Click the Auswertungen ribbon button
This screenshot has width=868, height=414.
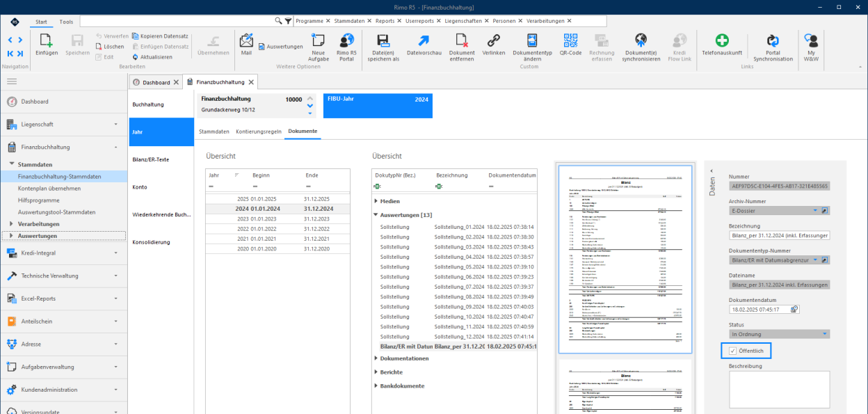(280, 47)
